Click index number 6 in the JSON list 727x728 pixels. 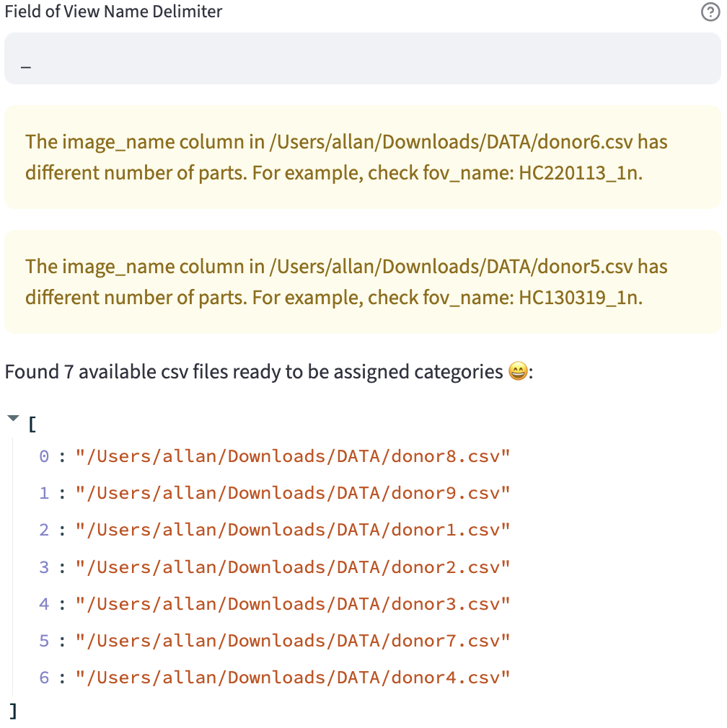[44, 678]
